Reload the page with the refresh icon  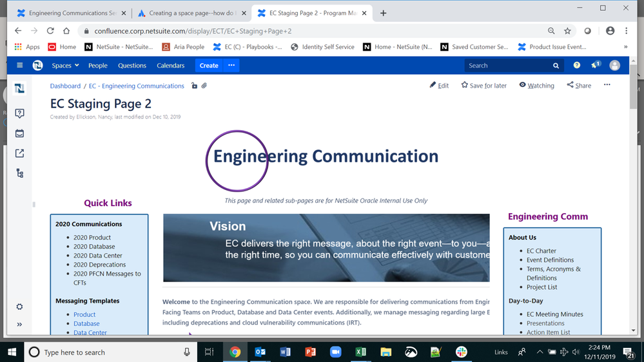(50, 31)
